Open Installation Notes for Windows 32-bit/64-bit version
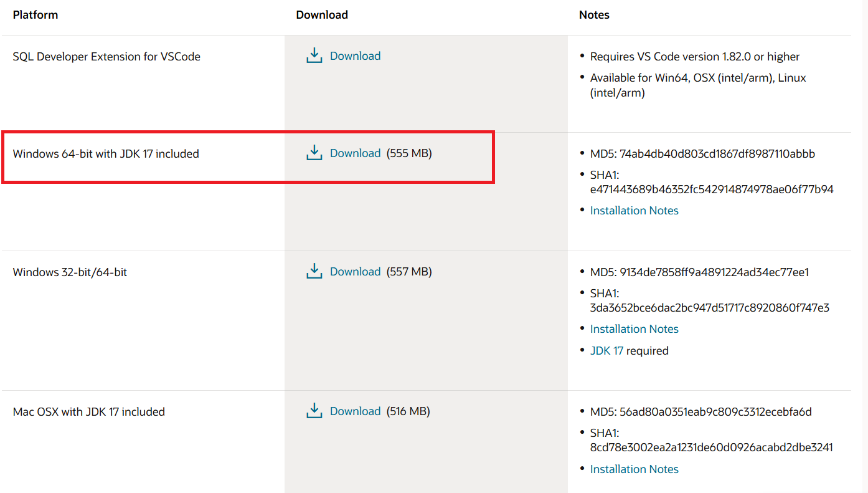Image resolution: width=868 pixels, height=493 pixels. tap(634, 328)
